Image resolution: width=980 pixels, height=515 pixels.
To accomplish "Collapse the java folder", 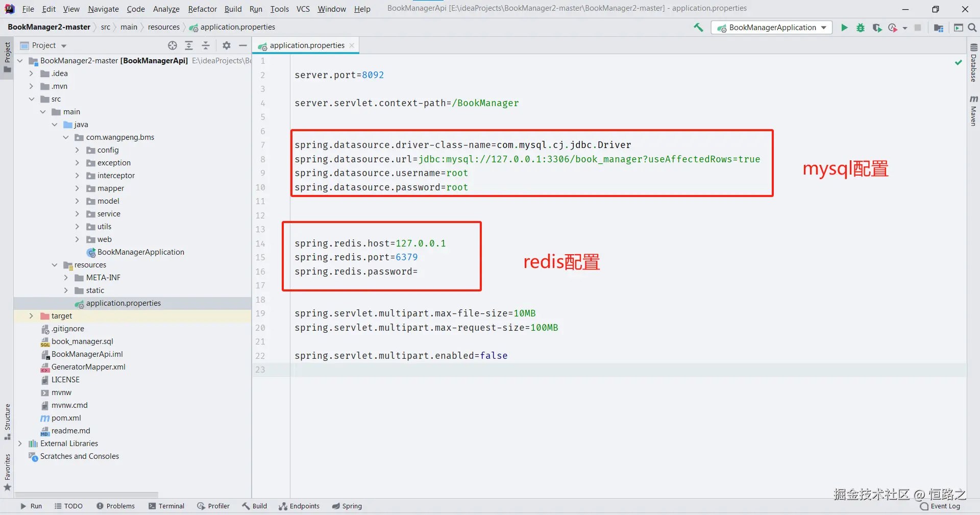I will [x=55, y=125].
